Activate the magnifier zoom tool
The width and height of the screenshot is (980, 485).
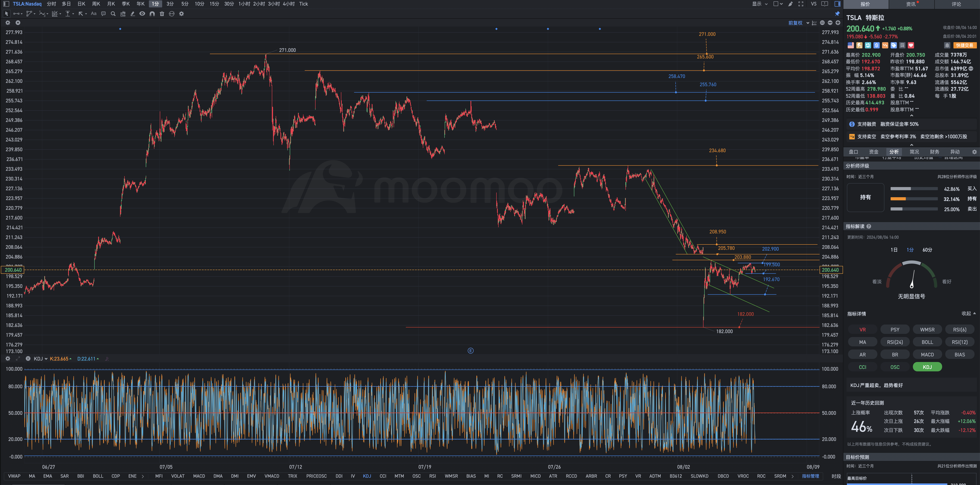coord(113,14)
